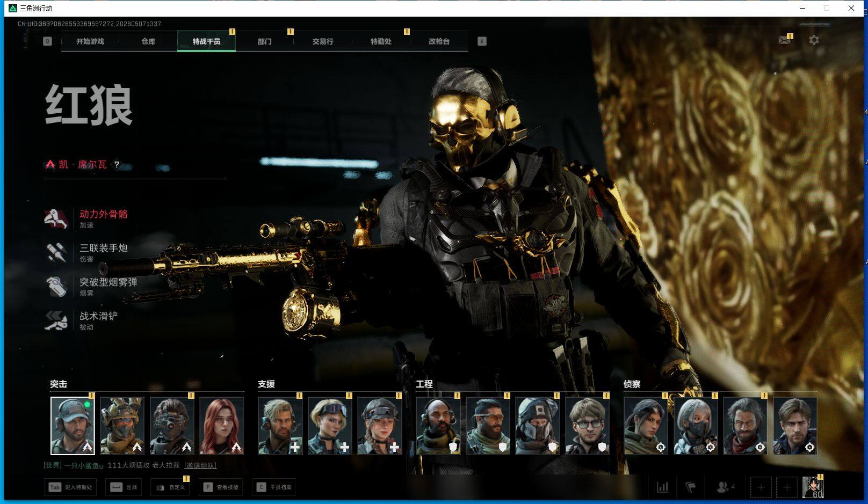Click the question mark beside 凯·席尔瓦
Viewport: 868px width, 504px height.
[117, 165]
